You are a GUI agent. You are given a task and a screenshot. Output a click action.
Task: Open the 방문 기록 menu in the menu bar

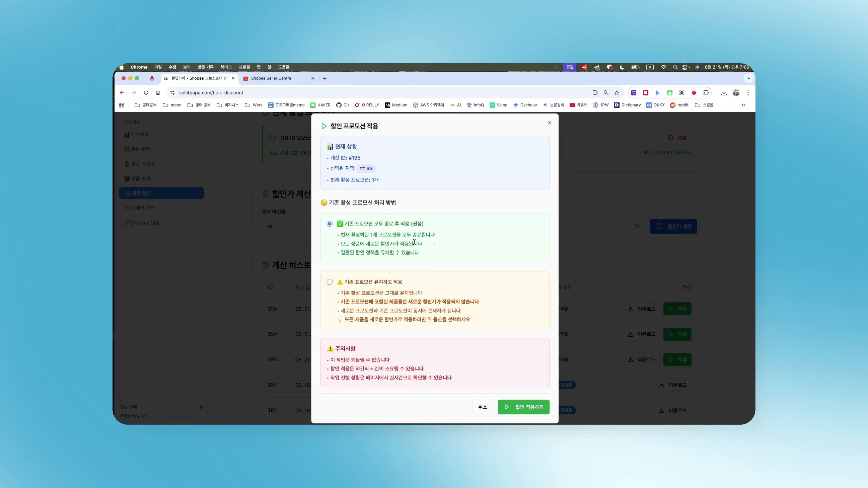point(205,67)
